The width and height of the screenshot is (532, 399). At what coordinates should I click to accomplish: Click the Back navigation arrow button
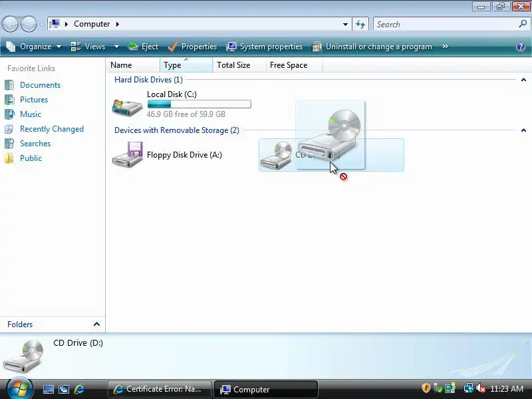tap(10, 24)
